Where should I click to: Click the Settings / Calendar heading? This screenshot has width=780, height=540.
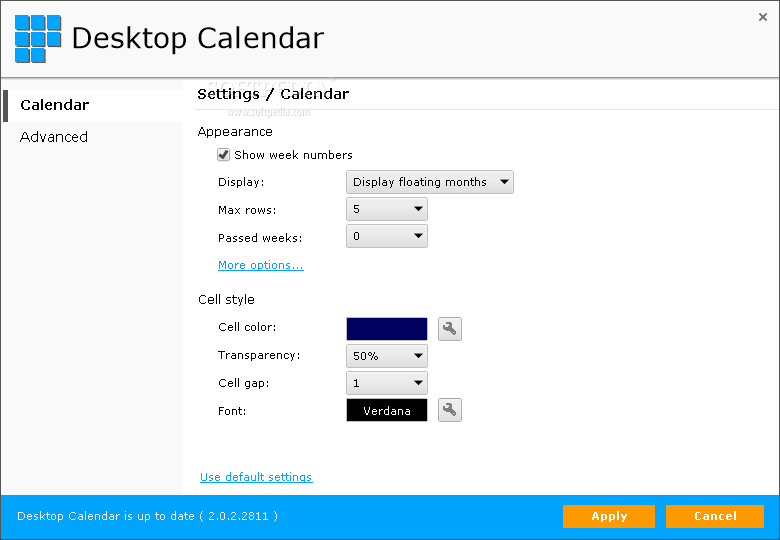(273, 94)
